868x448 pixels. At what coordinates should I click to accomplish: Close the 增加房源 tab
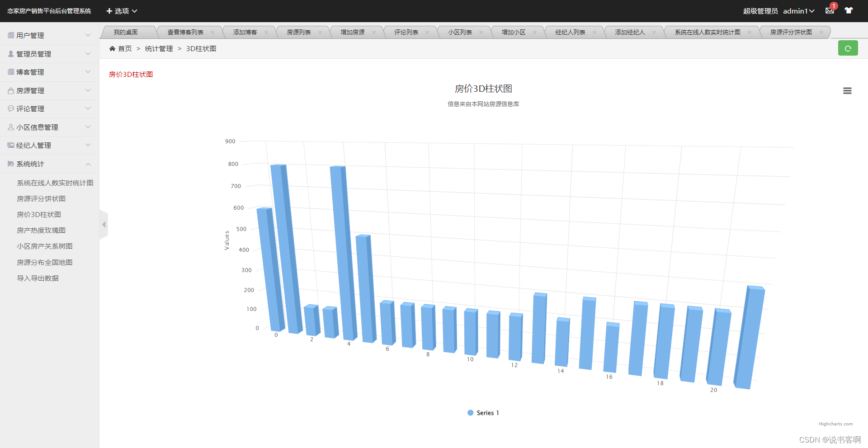[374, 32]
